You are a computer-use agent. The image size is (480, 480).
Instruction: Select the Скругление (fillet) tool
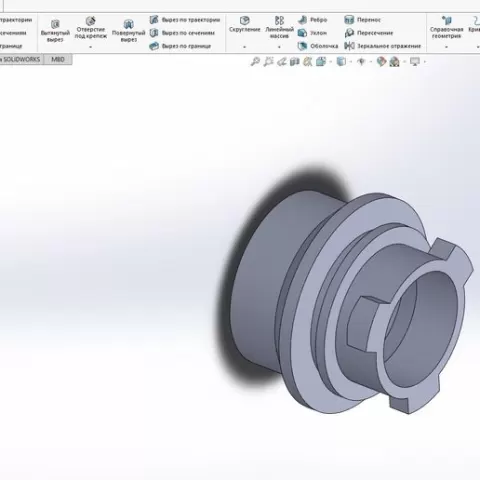[x=245, y=25]
